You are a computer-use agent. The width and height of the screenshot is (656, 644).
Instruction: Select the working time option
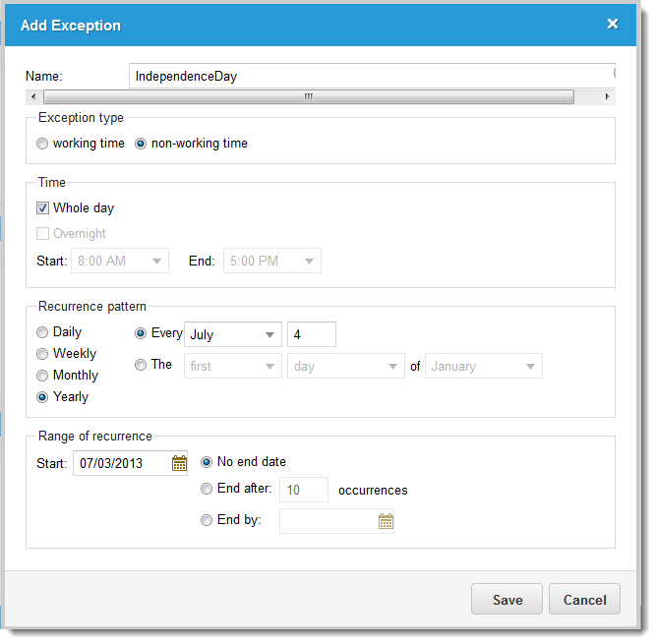(42, 144)
